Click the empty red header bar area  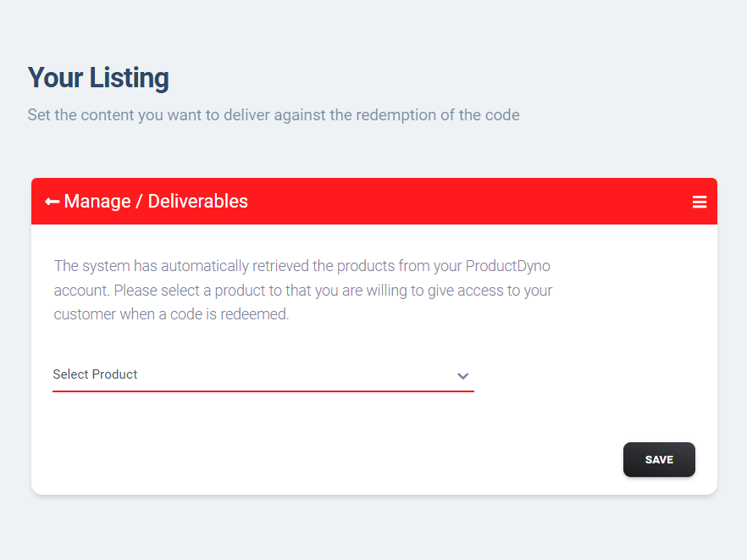(x=467, y=202)
